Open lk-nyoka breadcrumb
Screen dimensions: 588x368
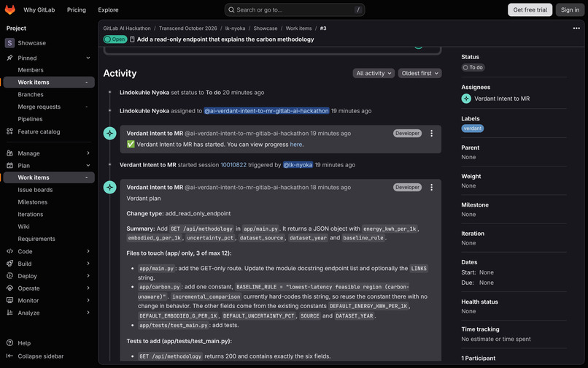(235, 28)
